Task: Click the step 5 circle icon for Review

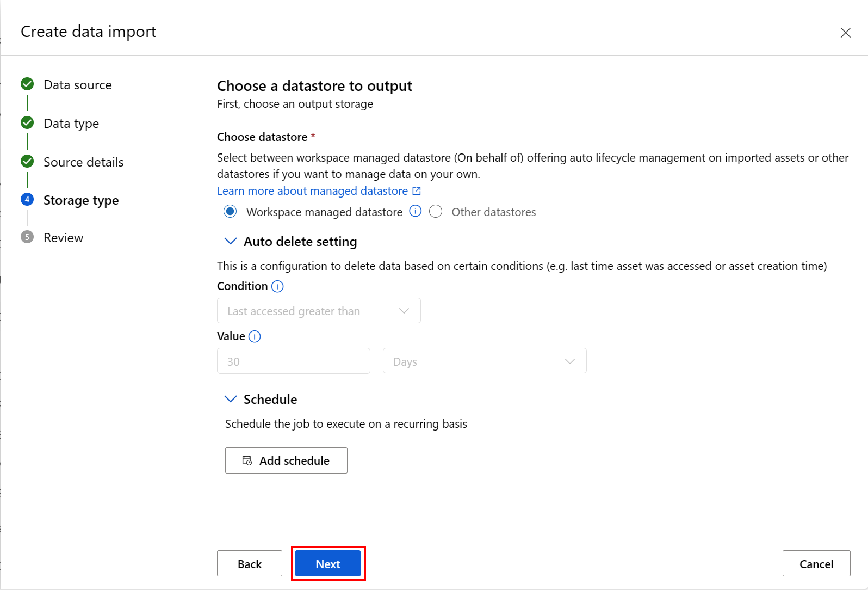Action: (x=27, y=237)
